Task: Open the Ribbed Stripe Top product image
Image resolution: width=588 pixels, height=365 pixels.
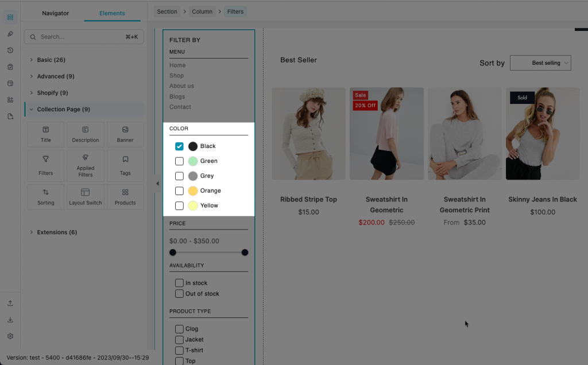Action: (x=308, y=134)
